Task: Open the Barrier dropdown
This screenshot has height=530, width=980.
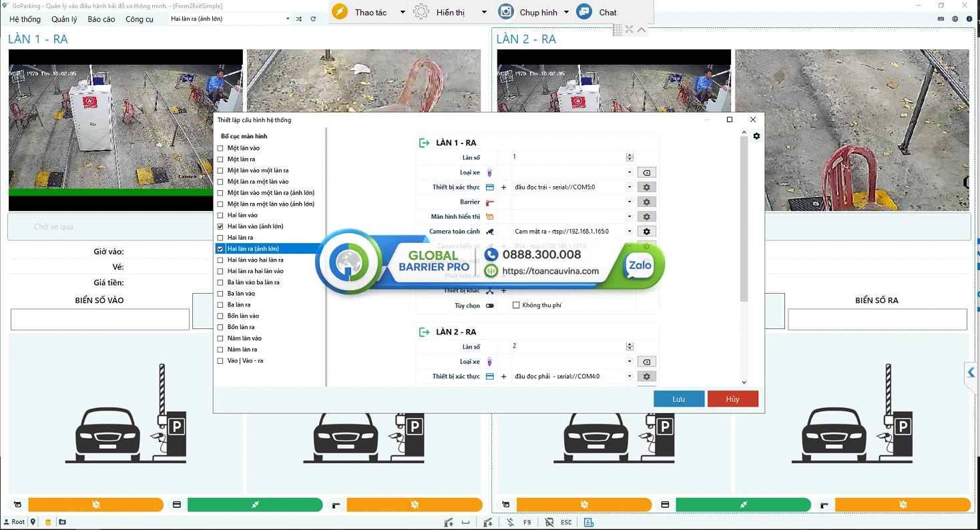Action: [x=630, y=202]
